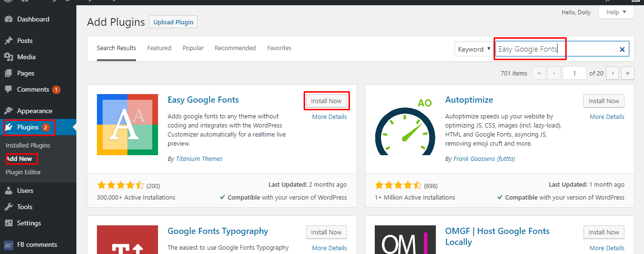Click the Comments pending count badge 1
Viewport: 644px width, 254px height.
(56, 90)
